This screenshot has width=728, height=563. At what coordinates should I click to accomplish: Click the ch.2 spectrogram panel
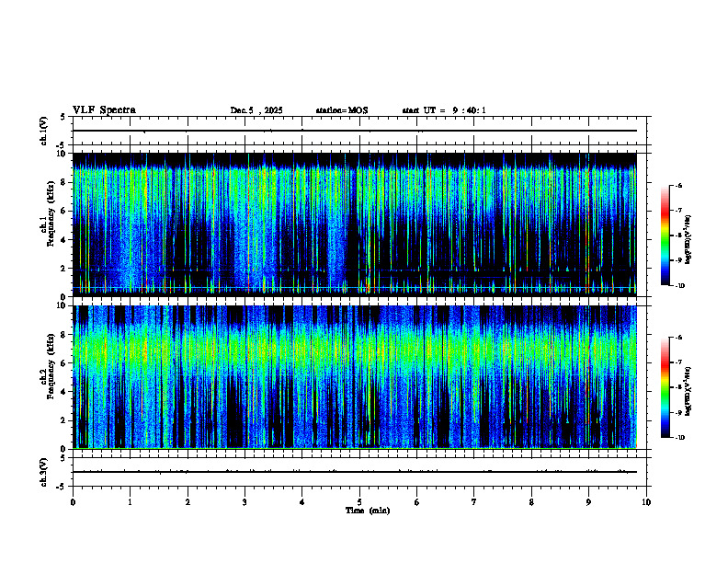pyautogui.click(x=354, y=377)
